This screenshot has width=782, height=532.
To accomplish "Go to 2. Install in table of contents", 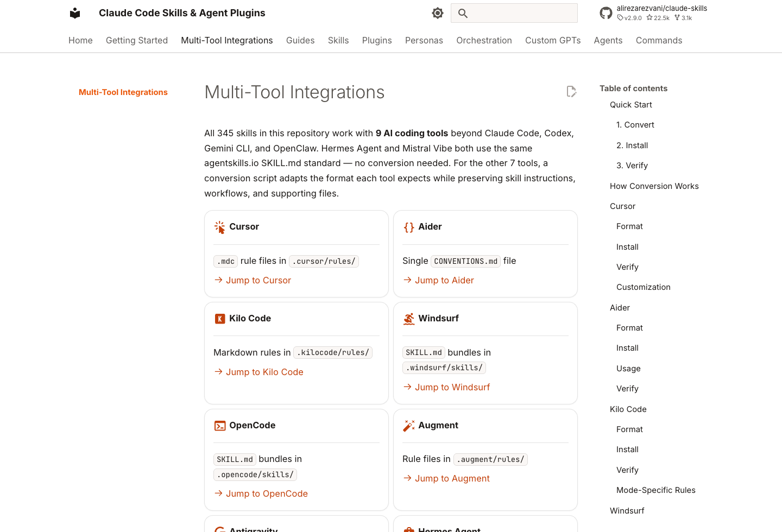I will (x=632, y=145).
